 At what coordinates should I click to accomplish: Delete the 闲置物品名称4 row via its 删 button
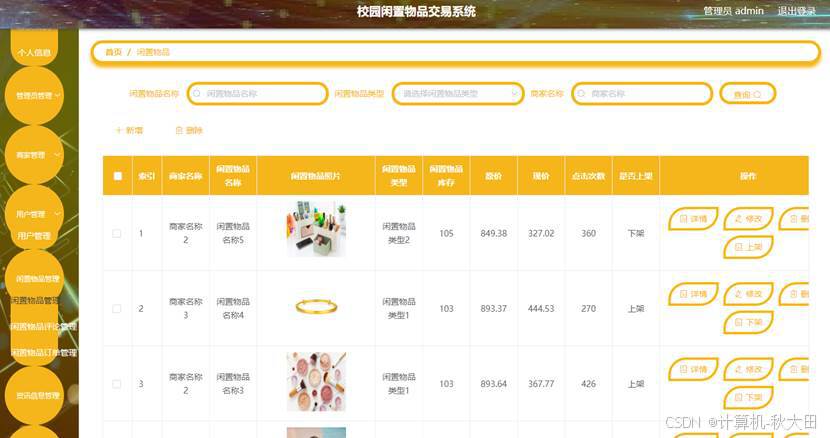point(793,293)
